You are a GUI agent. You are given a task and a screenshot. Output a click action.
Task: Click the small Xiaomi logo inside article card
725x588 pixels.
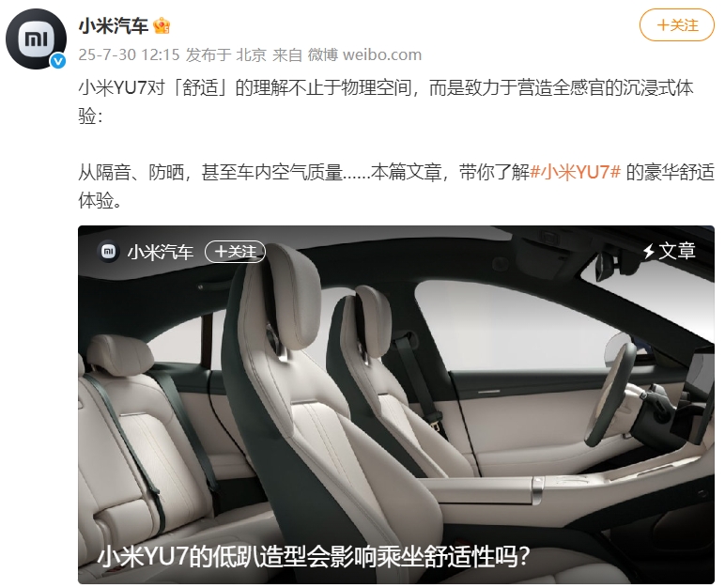[x=109, y=251]
